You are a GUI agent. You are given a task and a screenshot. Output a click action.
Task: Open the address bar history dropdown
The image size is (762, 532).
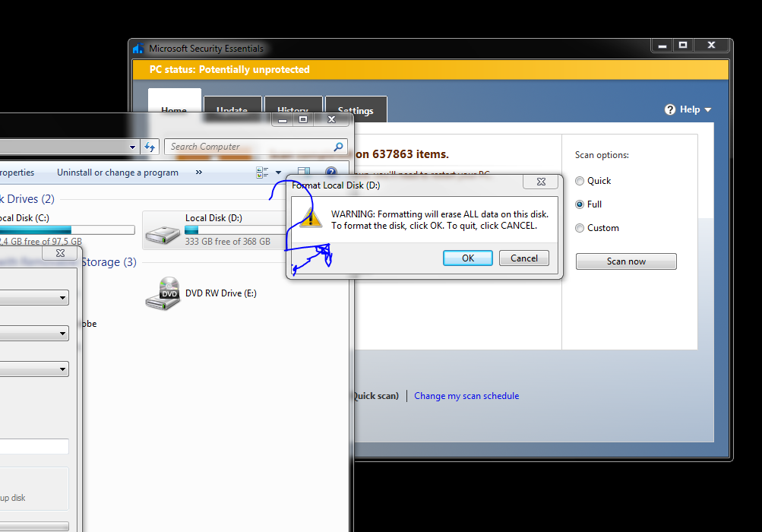click(132, 147)
